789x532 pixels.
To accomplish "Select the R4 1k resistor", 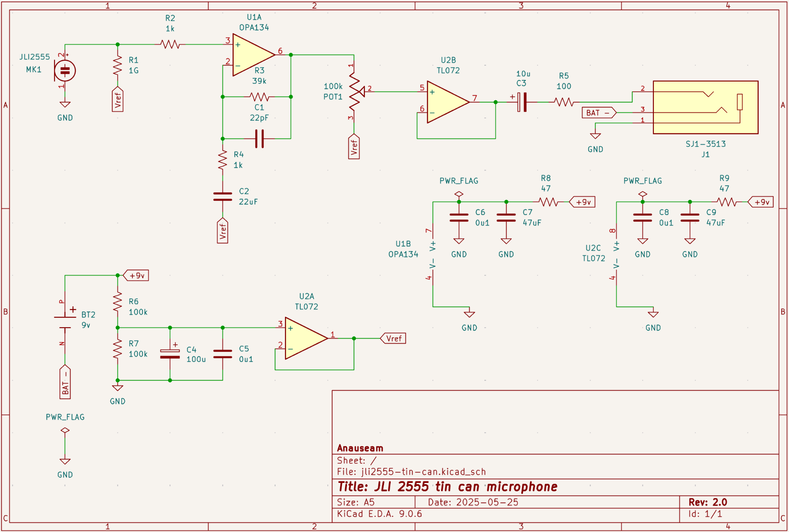I will point(222,160).
